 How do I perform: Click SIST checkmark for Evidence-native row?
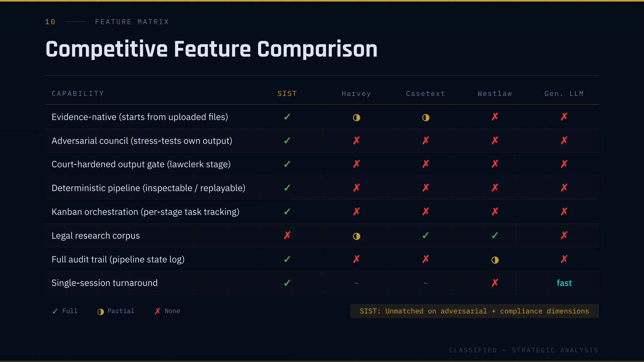tap(287, 117)
